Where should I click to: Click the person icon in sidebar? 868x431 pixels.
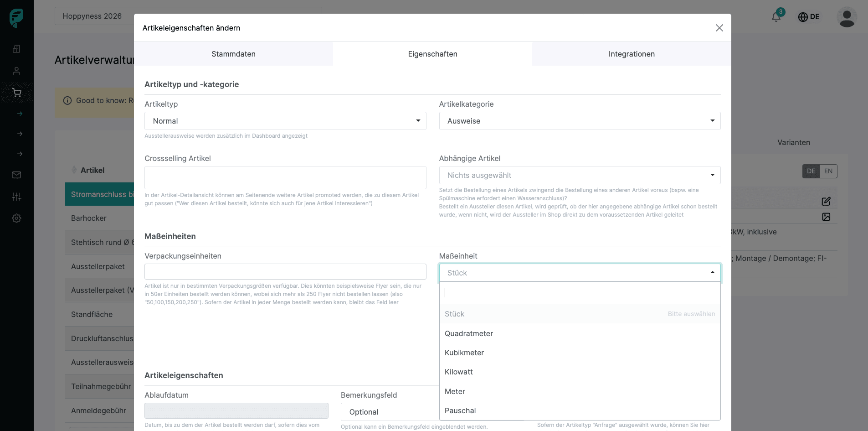coord(17,71)
